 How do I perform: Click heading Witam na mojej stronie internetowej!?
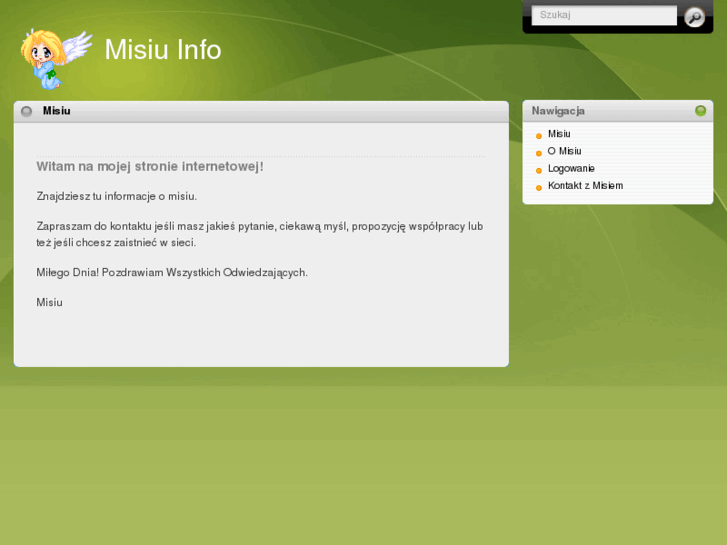click(x=150, y=167)
